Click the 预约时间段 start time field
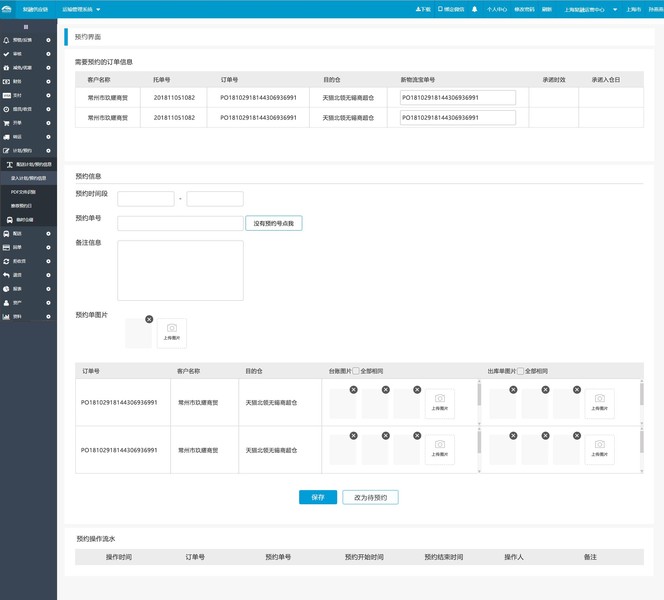The height and width of the screenshot is (600, 664). click(146, 199)
